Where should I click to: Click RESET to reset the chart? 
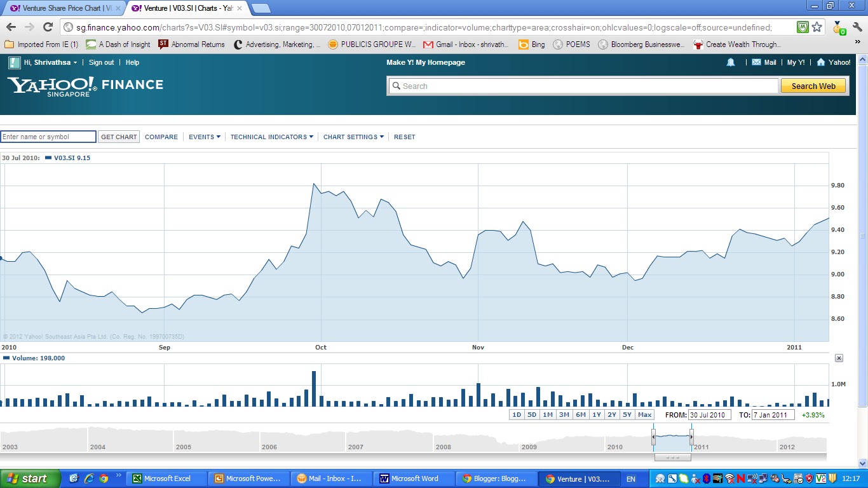point(405,137)
